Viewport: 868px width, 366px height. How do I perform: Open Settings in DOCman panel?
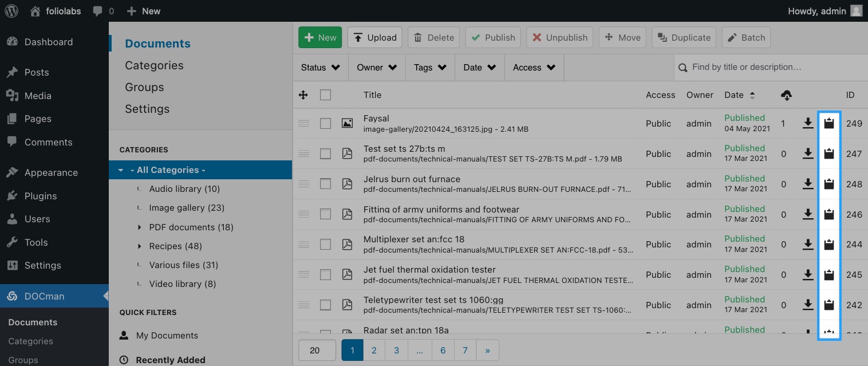(x=147, y=109)
